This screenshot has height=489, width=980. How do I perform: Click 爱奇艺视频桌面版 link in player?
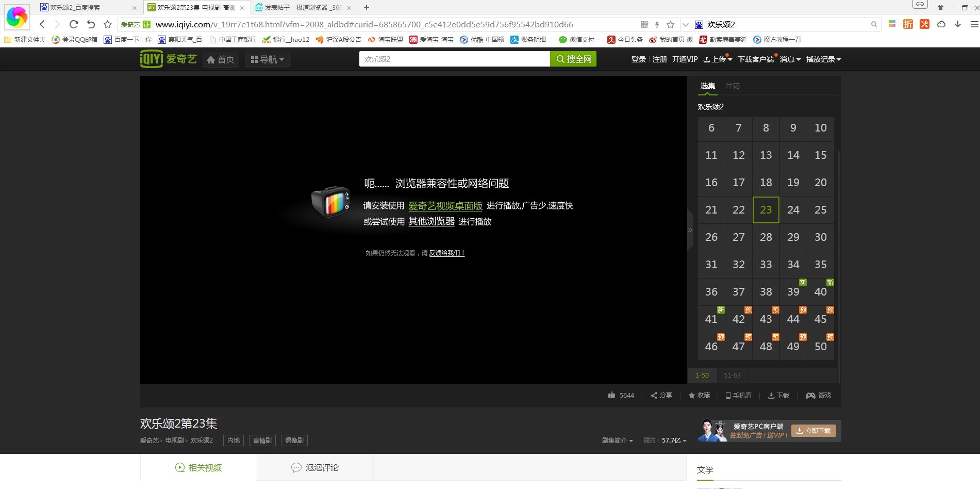coord(445,206)
